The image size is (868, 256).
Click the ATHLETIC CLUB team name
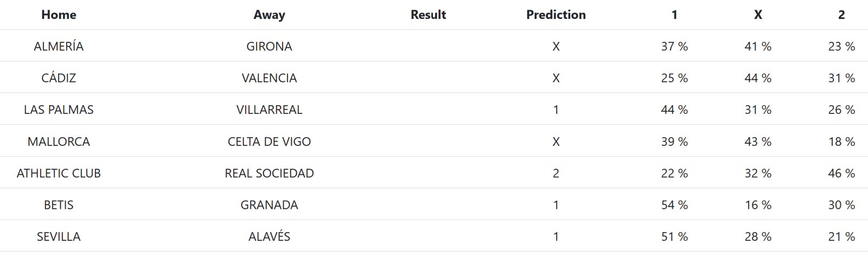tap(59, 174)
